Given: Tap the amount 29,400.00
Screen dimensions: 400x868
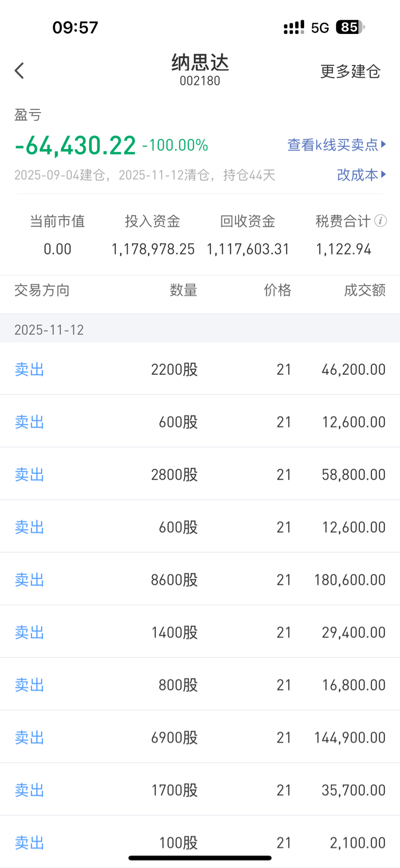Looking at the screenshot, I should (x=354, y=632).
